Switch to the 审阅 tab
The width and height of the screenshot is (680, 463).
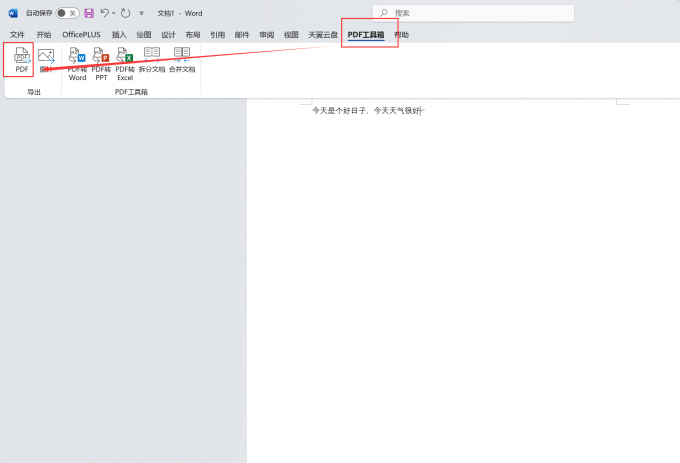[267, 35]
